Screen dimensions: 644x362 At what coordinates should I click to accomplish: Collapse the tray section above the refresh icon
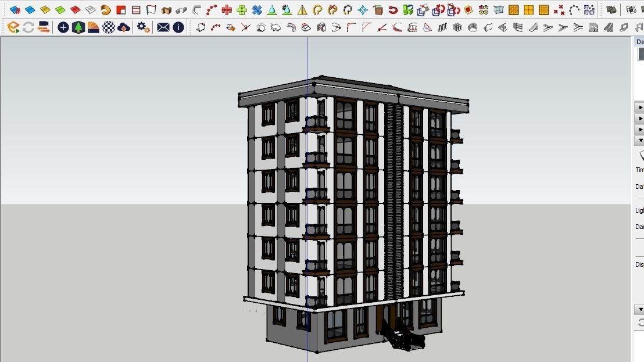pyautogui.click(x=640, y=310)
